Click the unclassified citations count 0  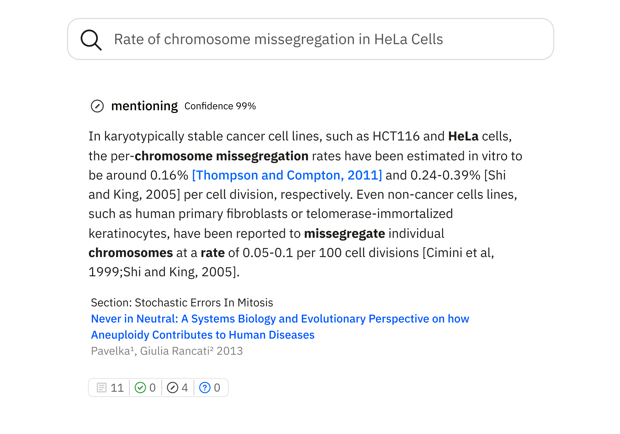(x=217, y=387)
